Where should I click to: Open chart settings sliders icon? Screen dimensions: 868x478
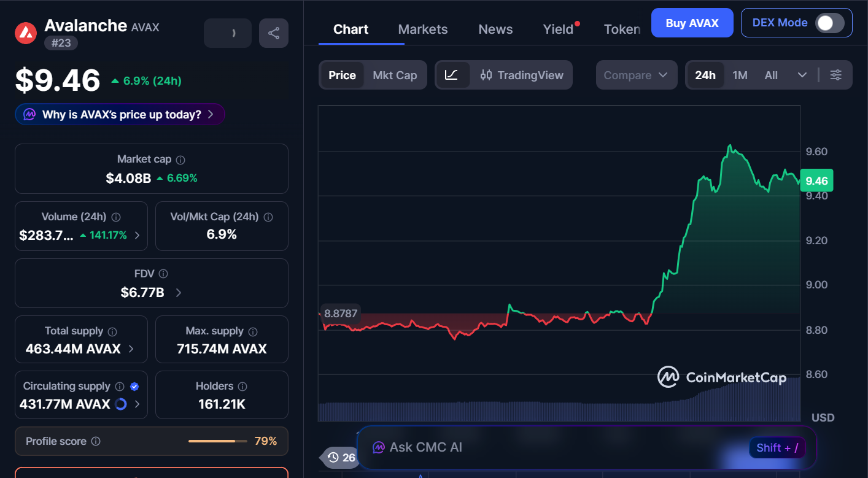(835, 75)
